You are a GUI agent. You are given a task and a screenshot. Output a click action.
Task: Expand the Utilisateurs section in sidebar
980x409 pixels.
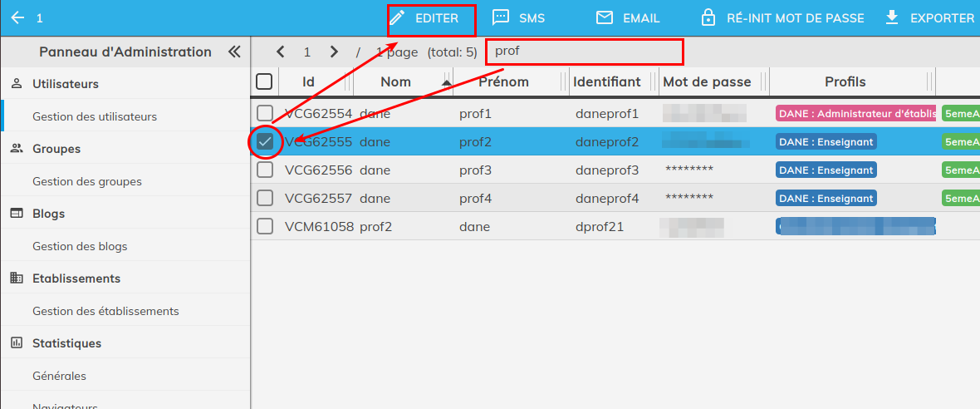click(66, 84)
